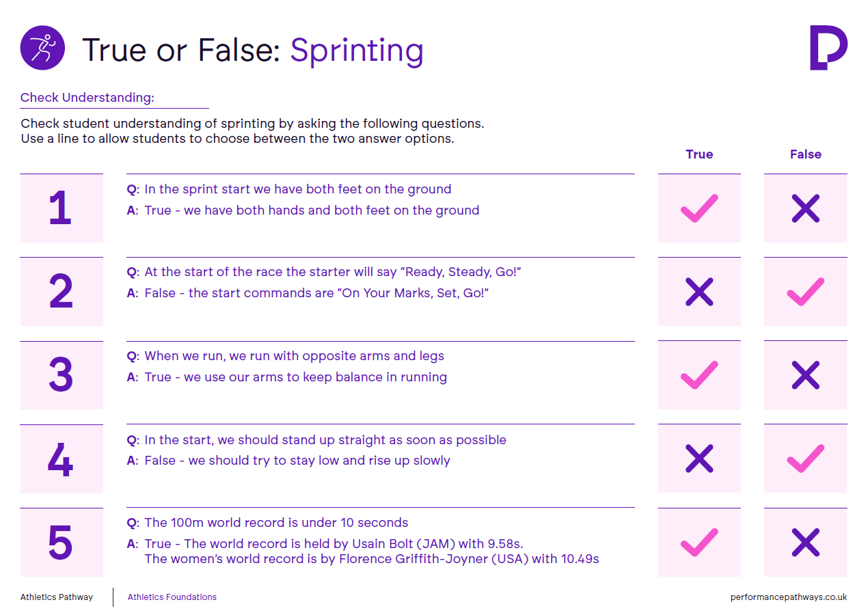Screen dimensions: 868x613
Task: Select the True cross for question 4
Action: tap(699, 459)
